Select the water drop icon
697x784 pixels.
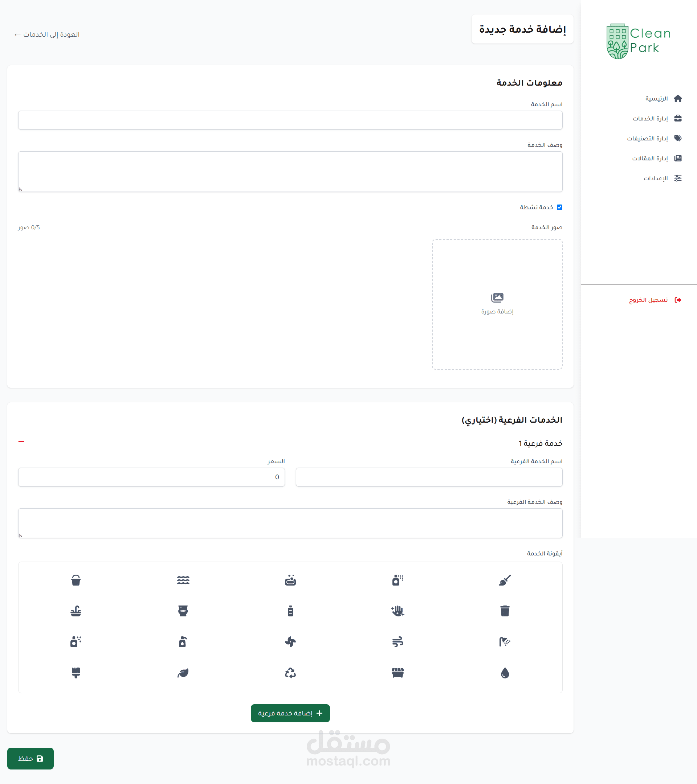(x=505, y=672)
